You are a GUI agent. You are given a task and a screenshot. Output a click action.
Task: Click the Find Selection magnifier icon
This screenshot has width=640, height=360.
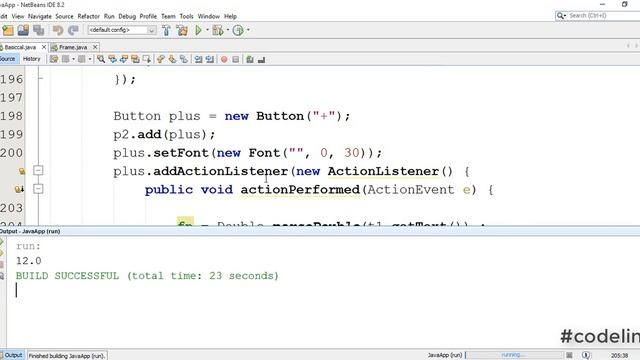click(x=100, y=60)
